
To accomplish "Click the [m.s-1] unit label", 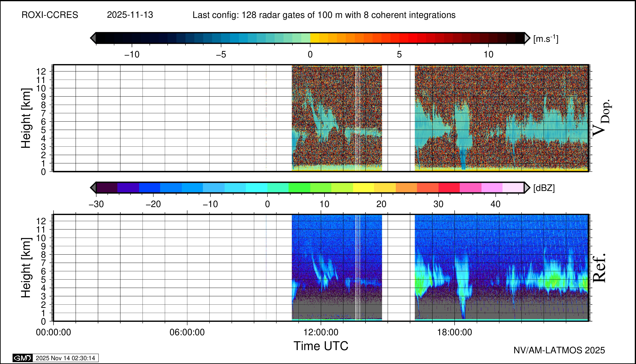I will click(546, 39).
